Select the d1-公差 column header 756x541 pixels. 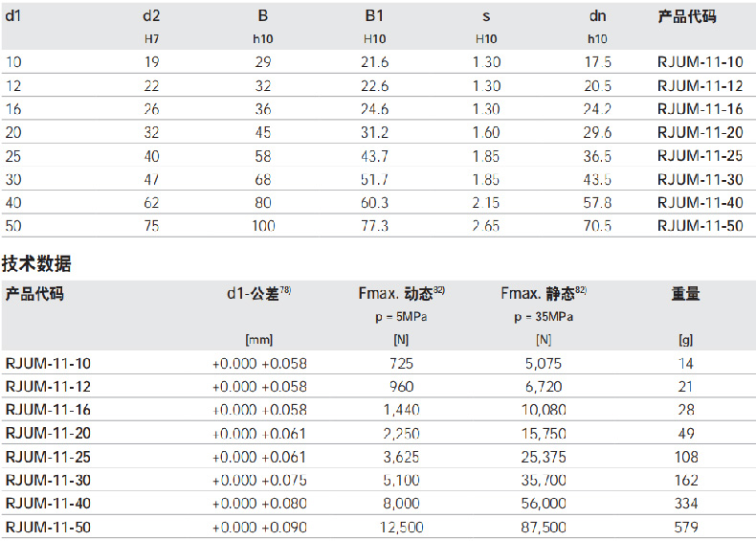click(x=258, y=294)
